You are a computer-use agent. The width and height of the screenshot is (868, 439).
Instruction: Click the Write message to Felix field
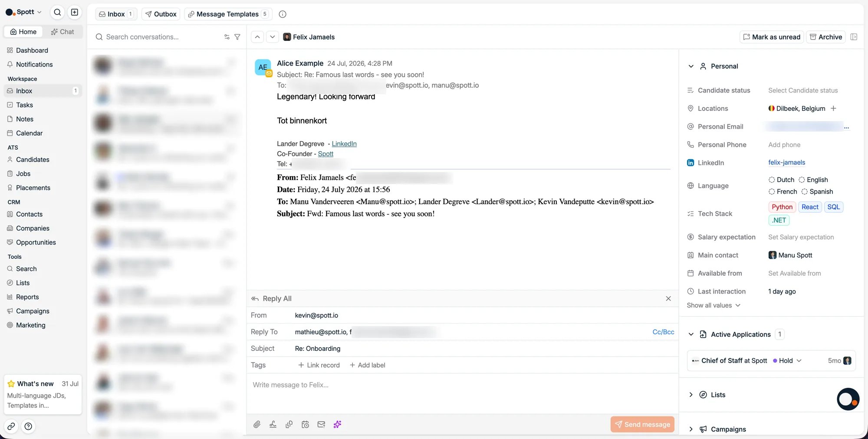coord(462,393)
